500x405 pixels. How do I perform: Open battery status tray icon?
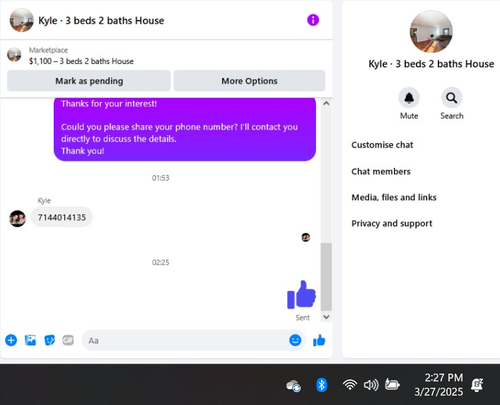point(392,385)
